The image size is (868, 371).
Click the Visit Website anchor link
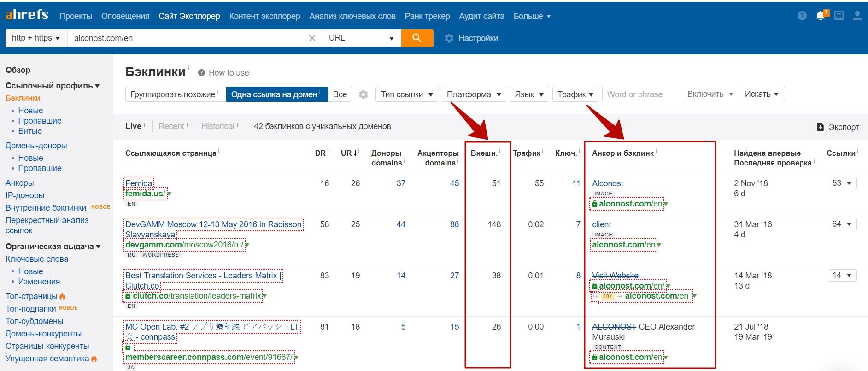pyautogui.click(x=615, y=276)
